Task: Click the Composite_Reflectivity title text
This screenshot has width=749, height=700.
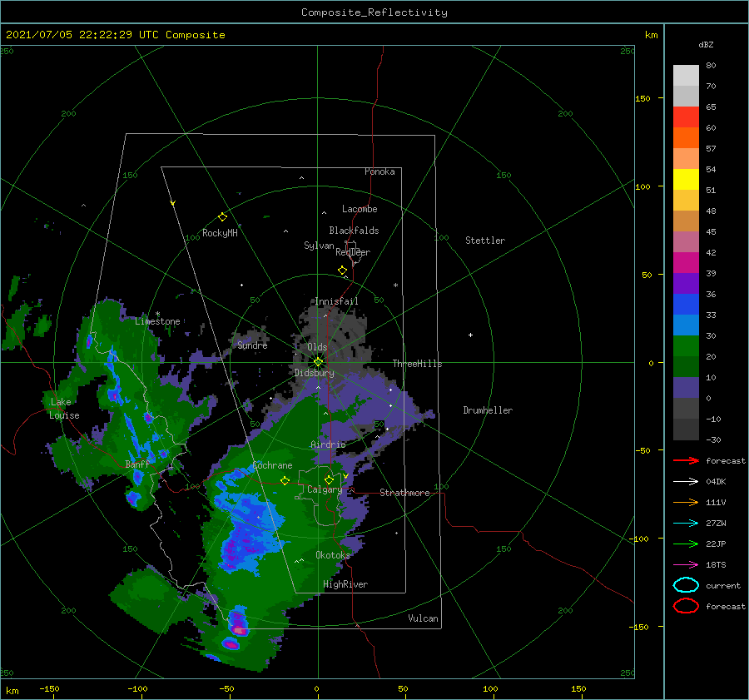Action: (x=374, y=12)
